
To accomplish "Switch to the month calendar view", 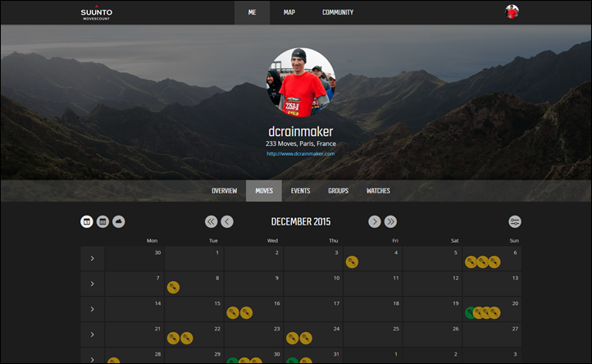I will coord(87,221).
